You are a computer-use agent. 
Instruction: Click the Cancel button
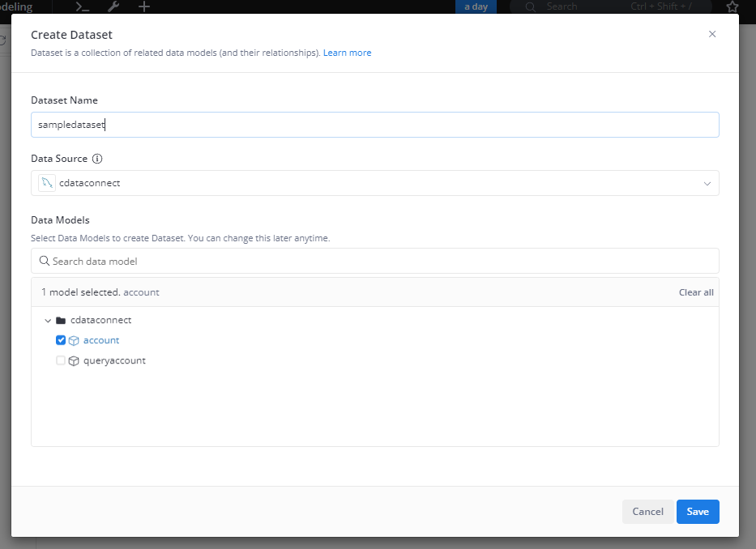(647, 512)
